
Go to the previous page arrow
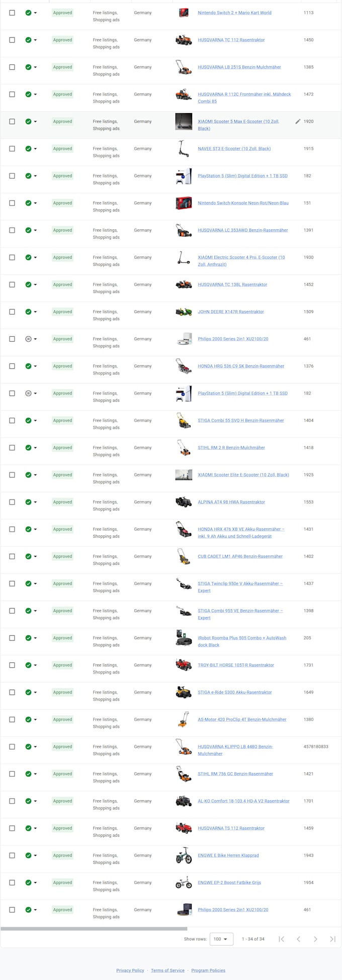[x=298, y=939]
